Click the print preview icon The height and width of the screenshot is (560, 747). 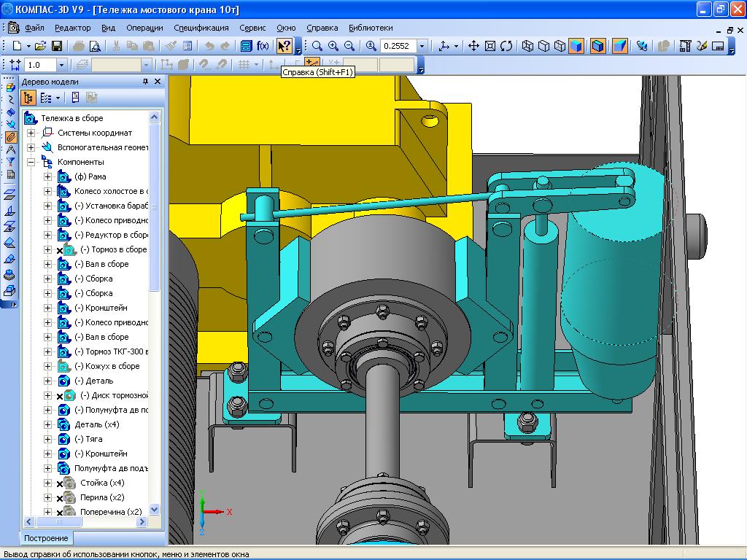pos(94,46)
